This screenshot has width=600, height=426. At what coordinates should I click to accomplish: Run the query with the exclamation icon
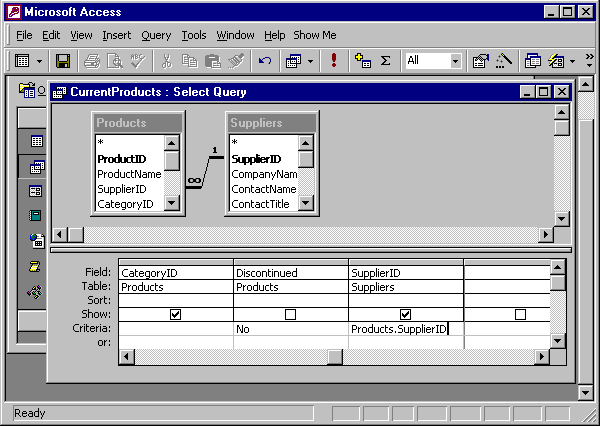pyautogui.click(x=333, y=61)
